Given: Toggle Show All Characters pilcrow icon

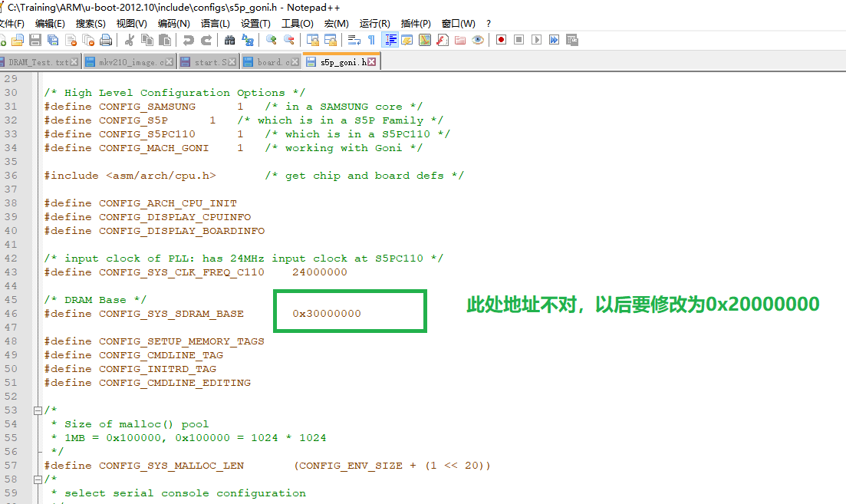Looking at the screenshot, I should [x=371, y=40].
